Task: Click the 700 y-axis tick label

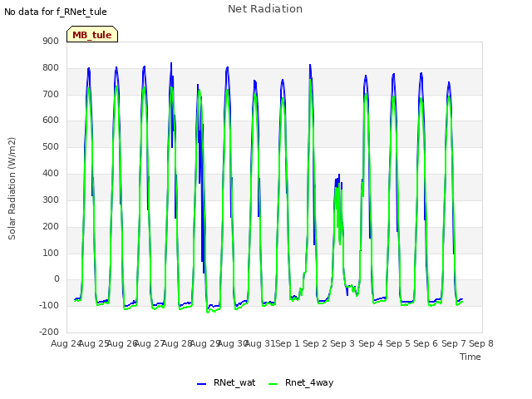Action: (51, 94)
